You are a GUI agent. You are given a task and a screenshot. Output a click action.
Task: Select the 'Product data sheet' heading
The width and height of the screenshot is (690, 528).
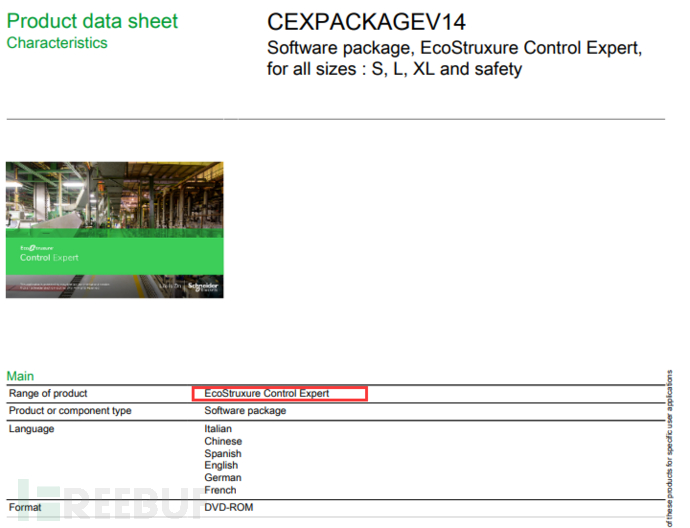click(x=92, y=21)
